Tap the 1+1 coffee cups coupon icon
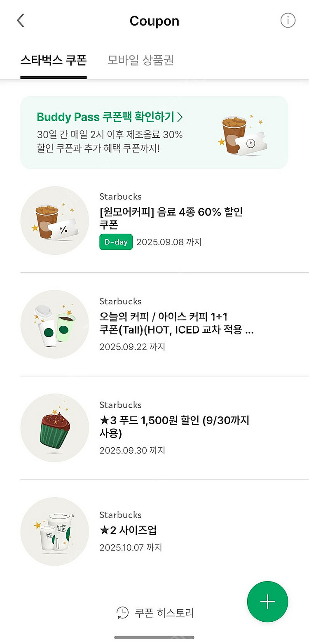The height and width of the screenshot is (644, 309). click(x=55, y=324)
